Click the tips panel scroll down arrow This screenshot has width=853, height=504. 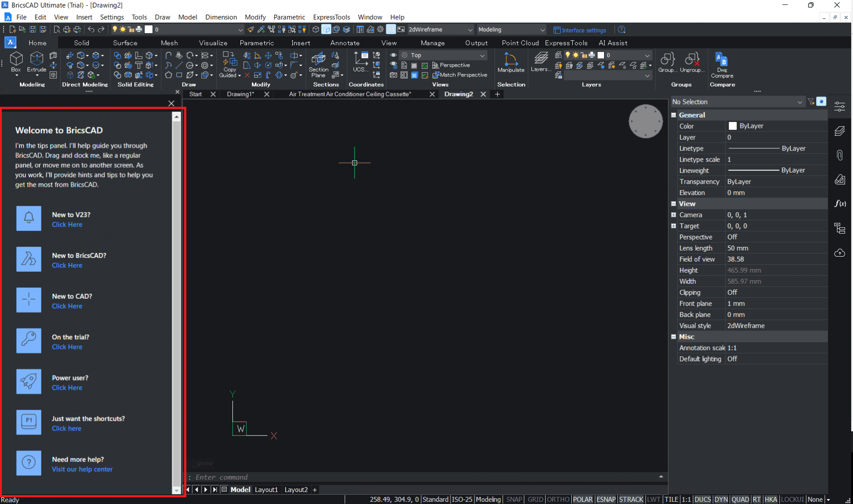(176, 490)
